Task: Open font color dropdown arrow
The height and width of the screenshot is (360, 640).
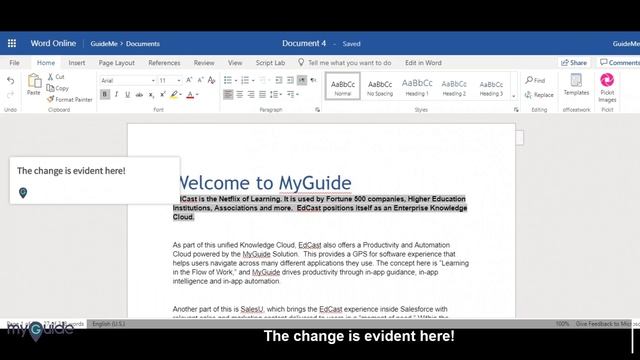Action: pyautogui.click(x=197, y=95)
